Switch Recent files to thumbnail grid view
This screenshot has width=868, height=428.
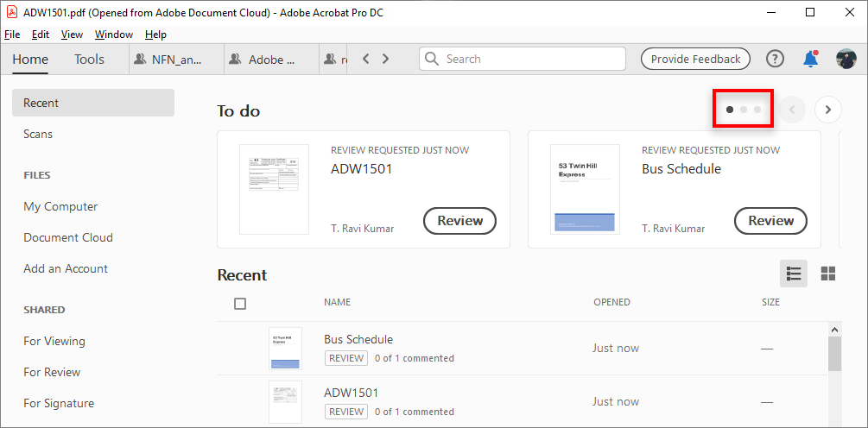(x=827, y=274)
